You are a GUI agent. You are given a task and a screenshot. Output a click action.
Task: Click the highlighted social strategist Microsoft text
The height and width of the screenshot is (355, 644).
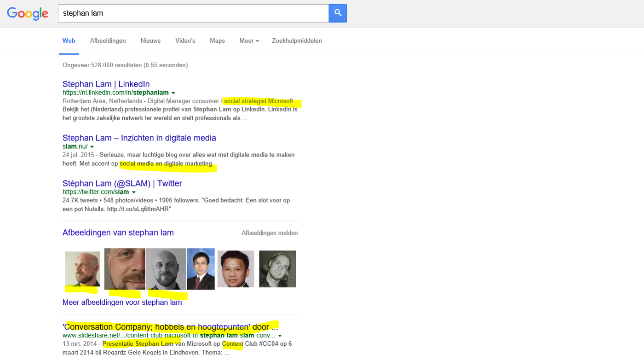coord(259,101)
